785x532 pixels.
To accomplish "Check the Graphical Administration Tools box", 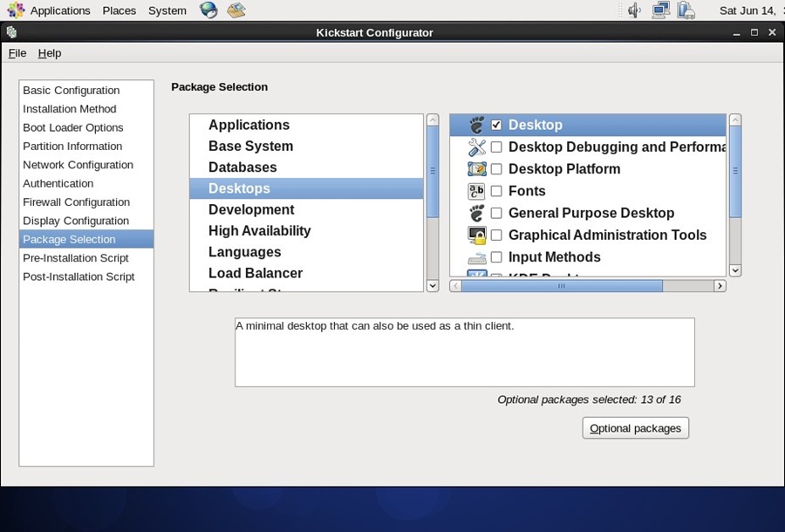I will point(496,235).
